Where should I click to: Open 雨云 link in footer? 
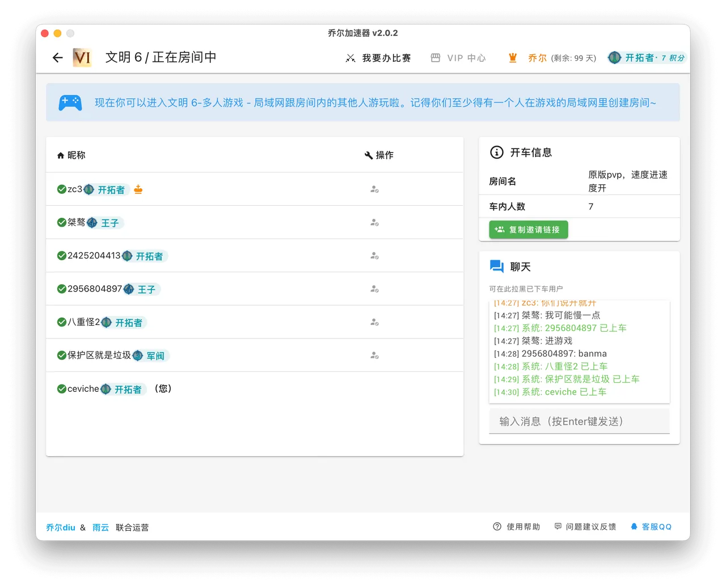[x=100, y=527]
